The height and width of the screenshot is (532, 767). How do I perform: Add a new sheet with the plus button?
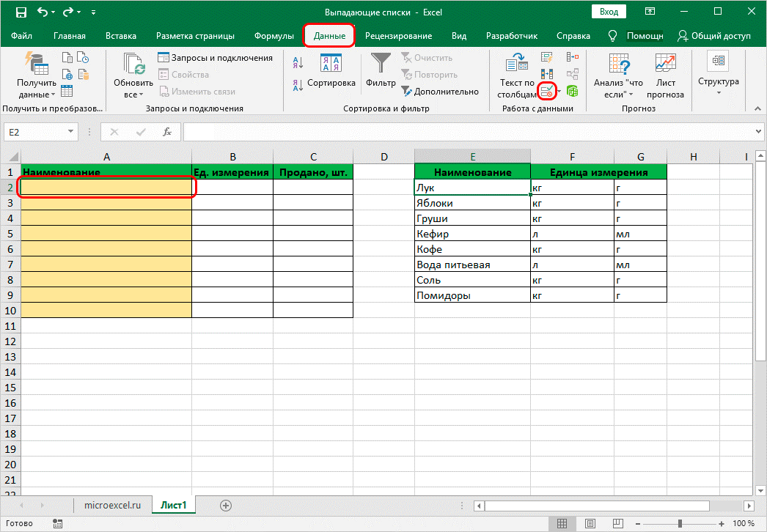[226, 505]
